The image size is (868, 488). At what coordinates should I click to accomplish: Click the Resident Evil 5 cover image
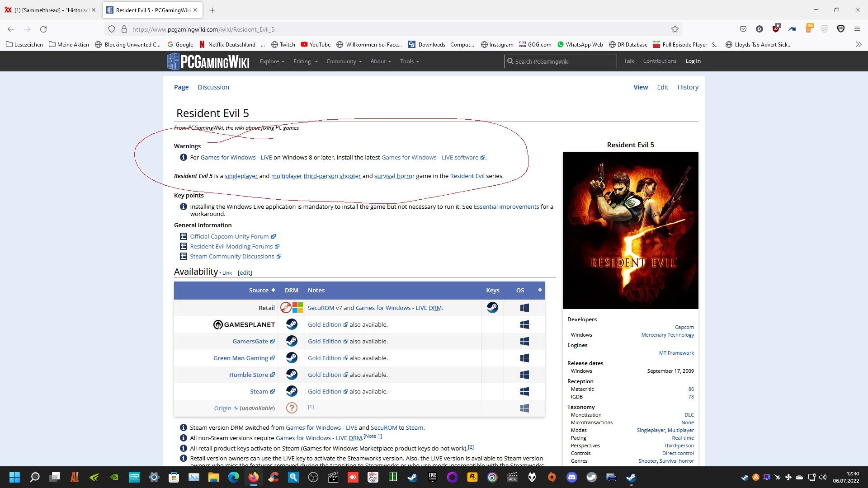tap(630, 230)
